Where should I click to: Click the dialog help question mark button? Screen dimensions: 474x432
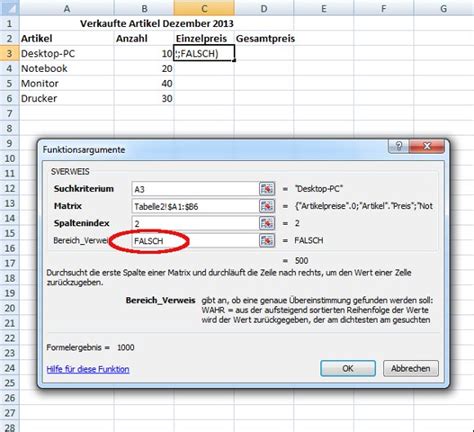pyautogui.click(x=398, y=146)
